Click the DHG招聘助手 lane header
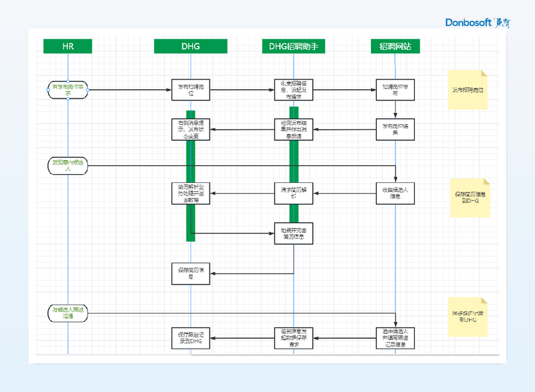The height and width of the screenshot is (392, 535). tap(294, 46)
